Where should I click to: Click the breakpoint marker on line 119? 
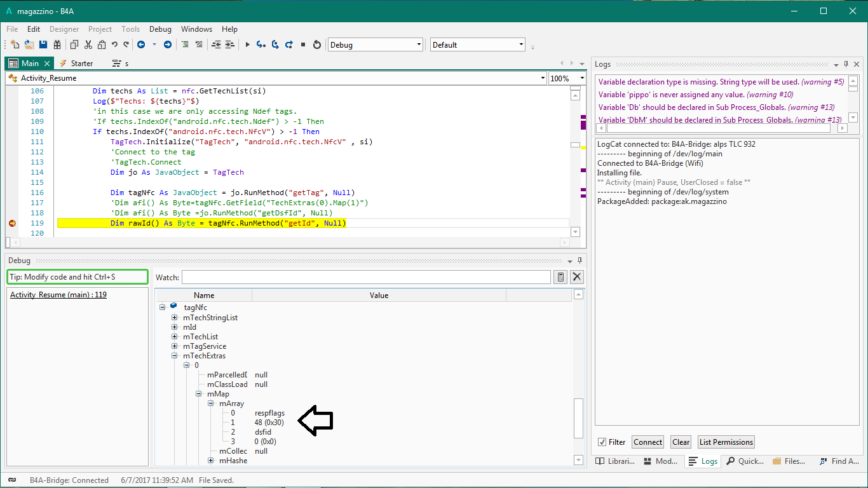pyautogui.click(x=12, y=224)
